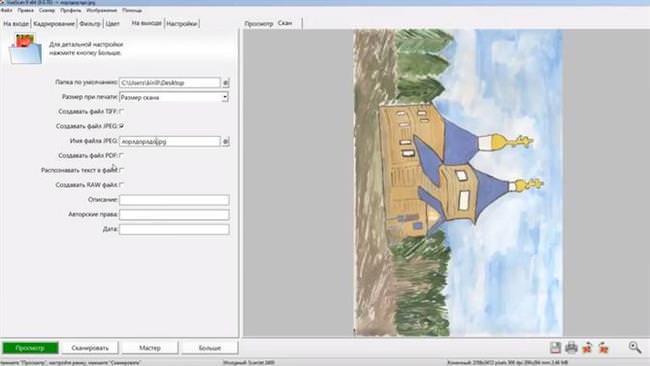This screenshot has height=366, width=650.
Task: Click the 'Больше' button
Action: (x=210, y=348)
